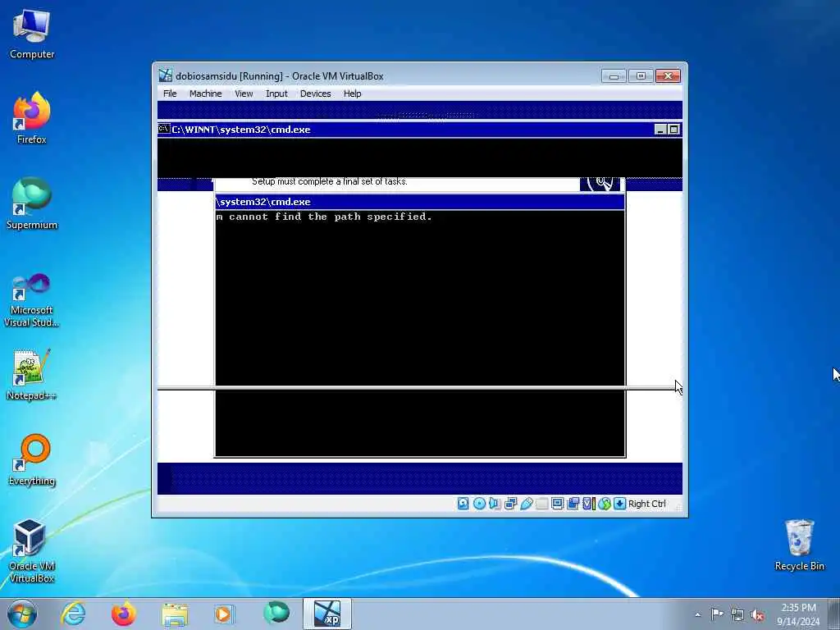Close the VirtualBox VM window
This screenshot has height=630, width=840.
tap(668, 76)
